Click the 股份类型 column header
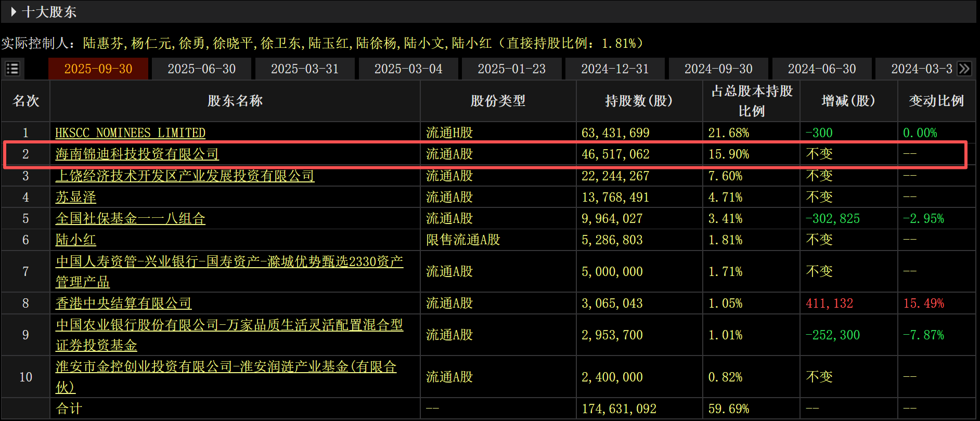980x421 pixels. 498,101
